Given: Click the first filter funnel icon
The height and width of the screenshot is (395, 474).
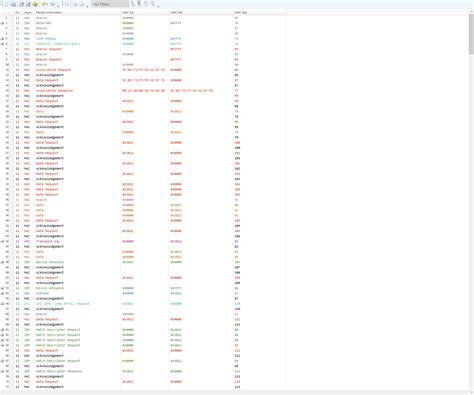Looking at the screenshot, I should coord(132,4).
